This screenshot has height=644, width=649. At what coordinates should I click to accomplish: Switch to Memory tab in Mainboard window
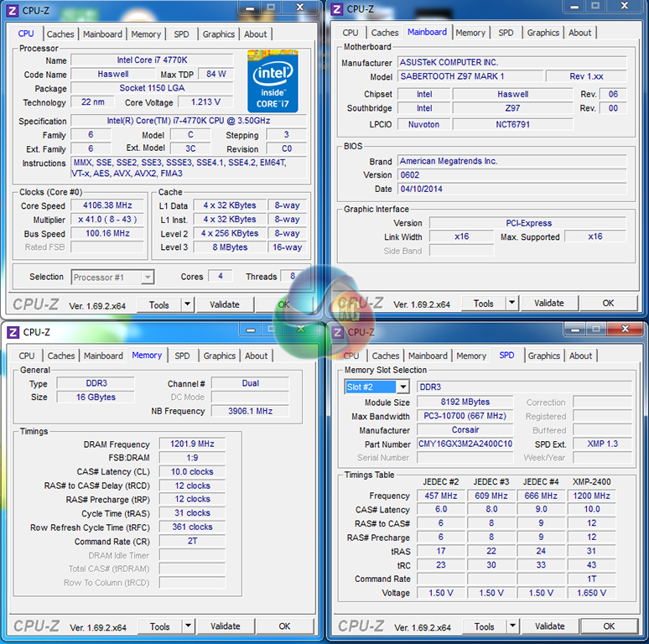click(x=470, y=33)
